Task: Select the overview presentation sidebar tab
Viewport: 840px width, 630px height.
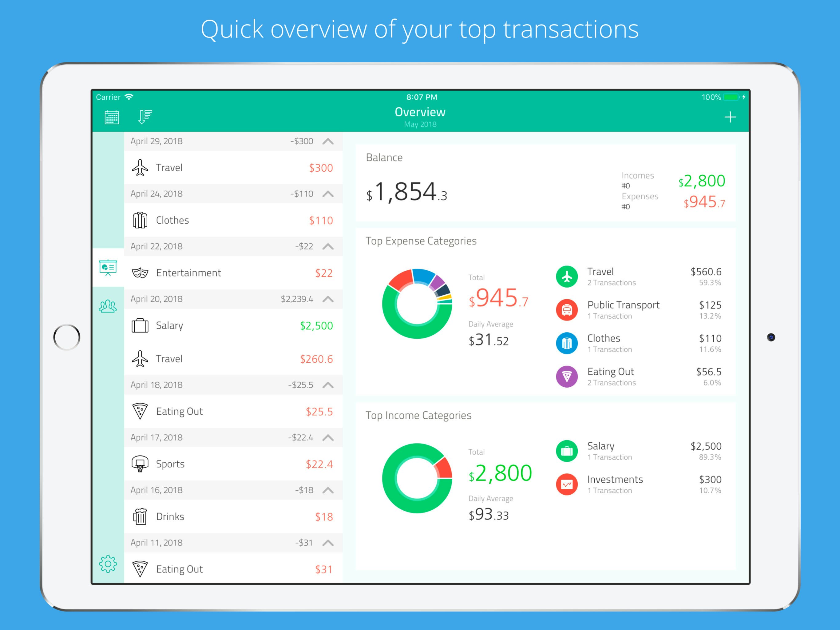Action: 108,268
